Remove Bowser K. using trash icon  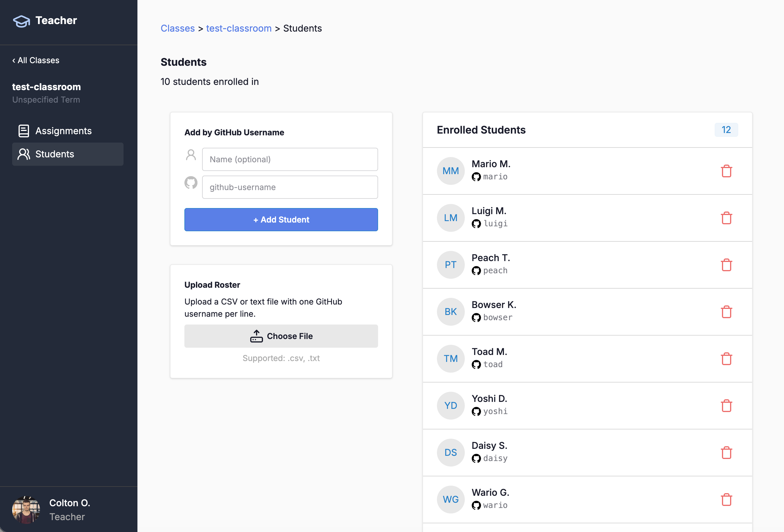point(726,312)
